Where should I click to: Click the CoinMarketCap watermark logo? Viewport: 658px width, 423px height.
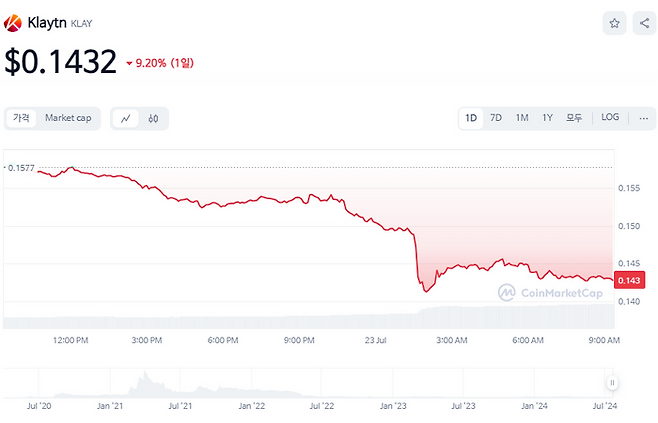tap(550, 293)
